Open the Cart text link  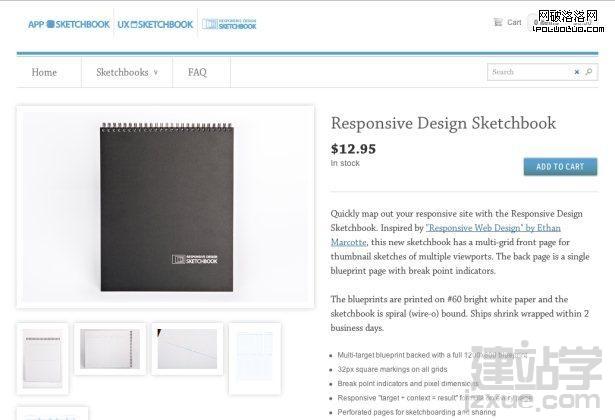[514, 22]
